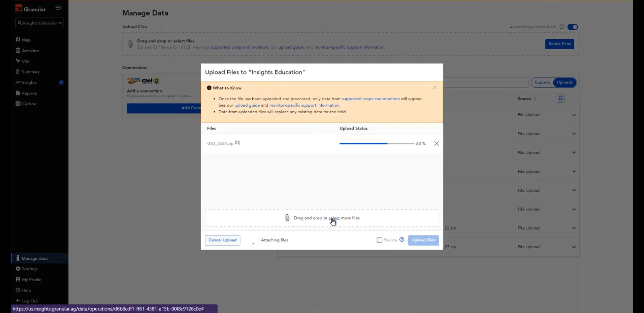Open the Reports sidebar icon
The height and width of the screenshot is (313, 644).
18,93
